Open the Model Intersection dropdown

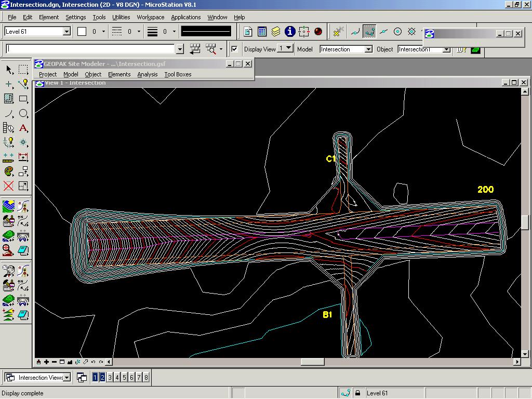368,49
